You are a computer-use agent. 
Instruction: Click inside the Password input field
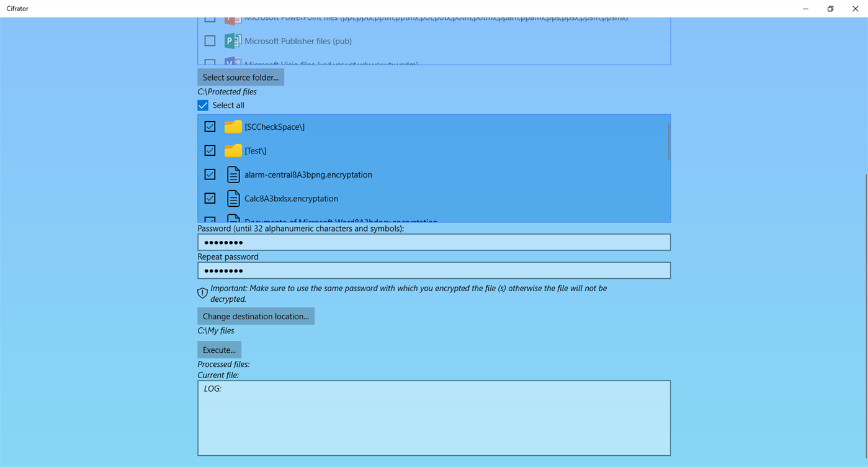click(434, 242)
